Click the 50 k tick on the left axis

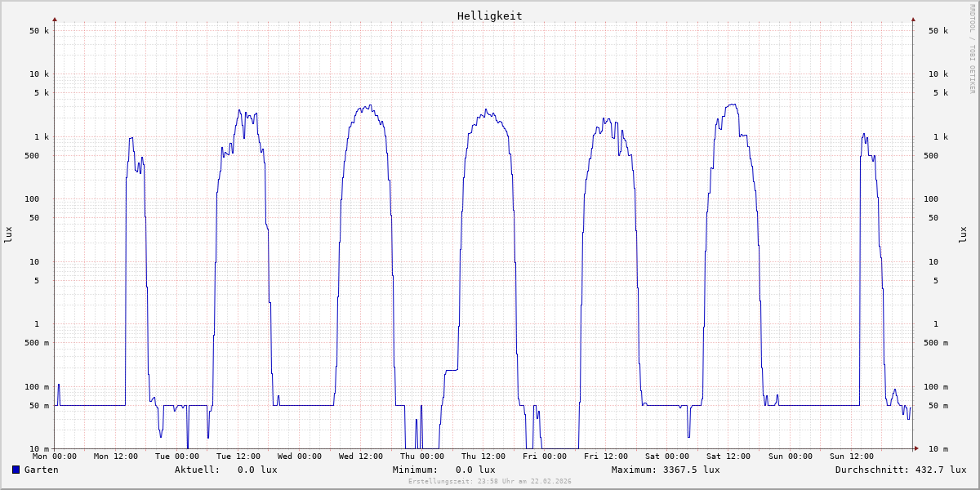point(39,31)
